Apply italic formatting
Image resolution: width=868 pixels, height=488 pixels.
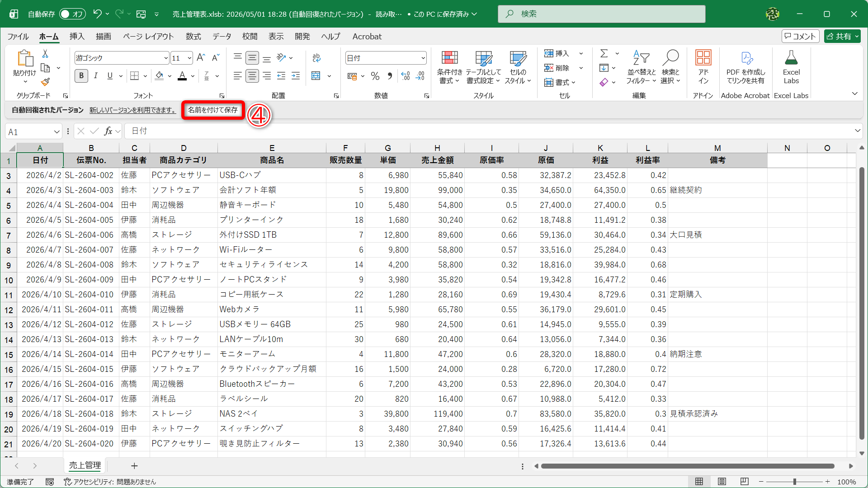[96, 76]
